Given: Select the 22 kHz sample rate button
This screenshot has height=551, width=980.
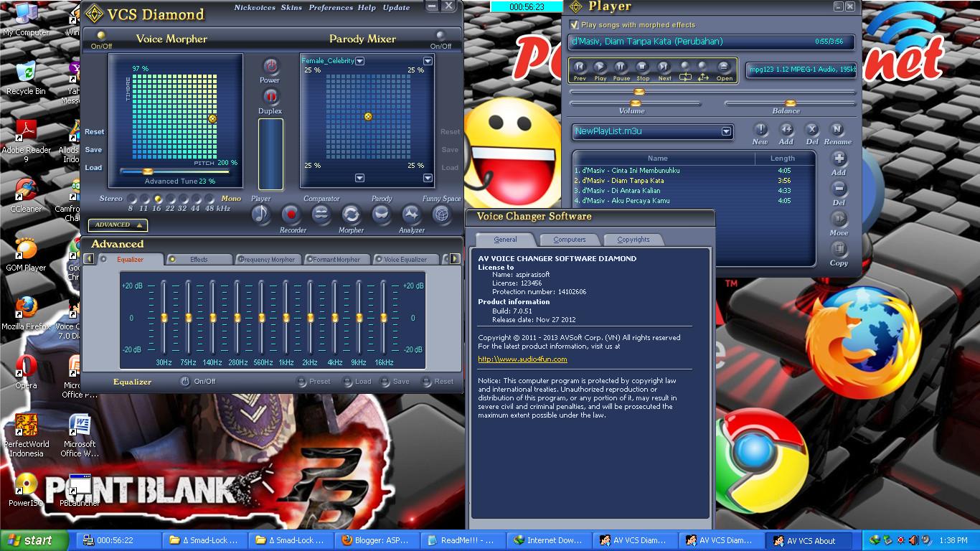Looking at the screenshot, I should coord(171,199).
